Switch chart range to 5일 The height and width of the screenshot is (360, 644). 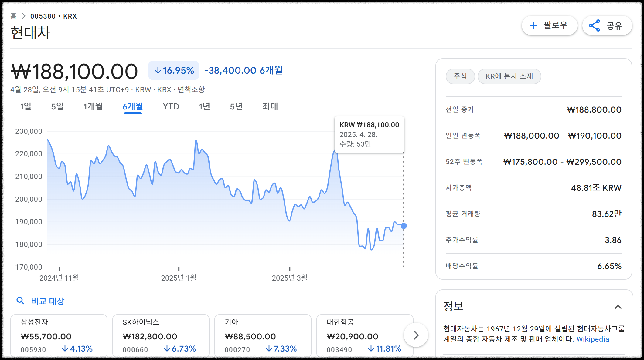pos(57,106)
